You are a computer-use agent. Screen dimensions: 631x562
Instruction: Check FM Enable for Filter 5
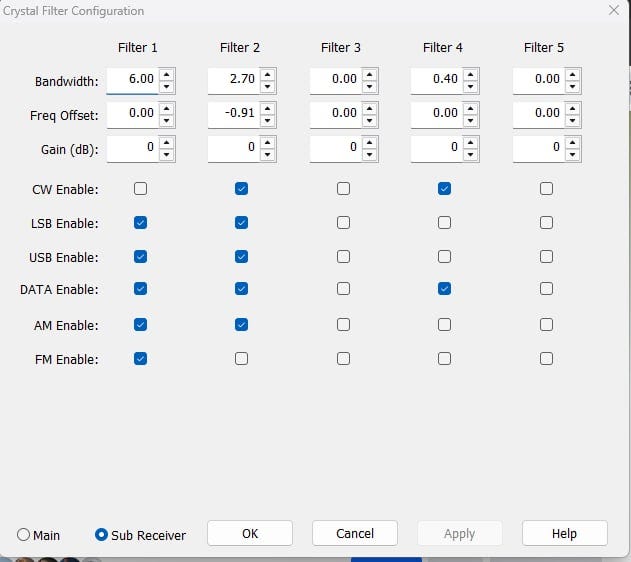click(546, 359)
